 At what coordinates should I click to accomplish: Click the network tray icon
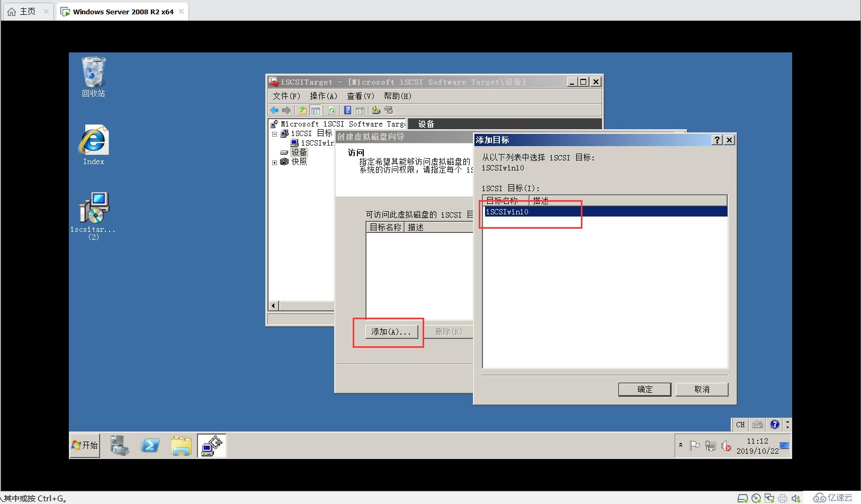point(711,446)
